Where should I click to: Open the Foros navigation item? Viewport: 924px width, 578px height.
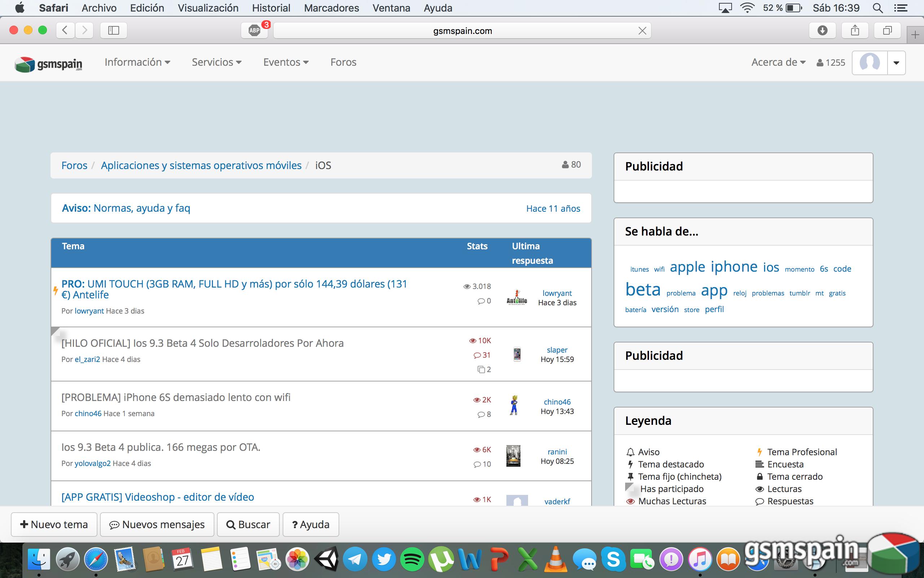click(343, 62)
